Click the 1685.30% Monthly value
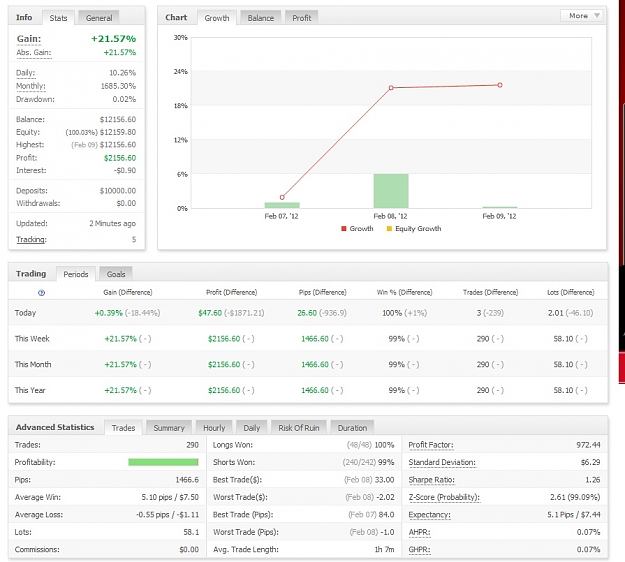Screen dimensions: 625x562 118,86
